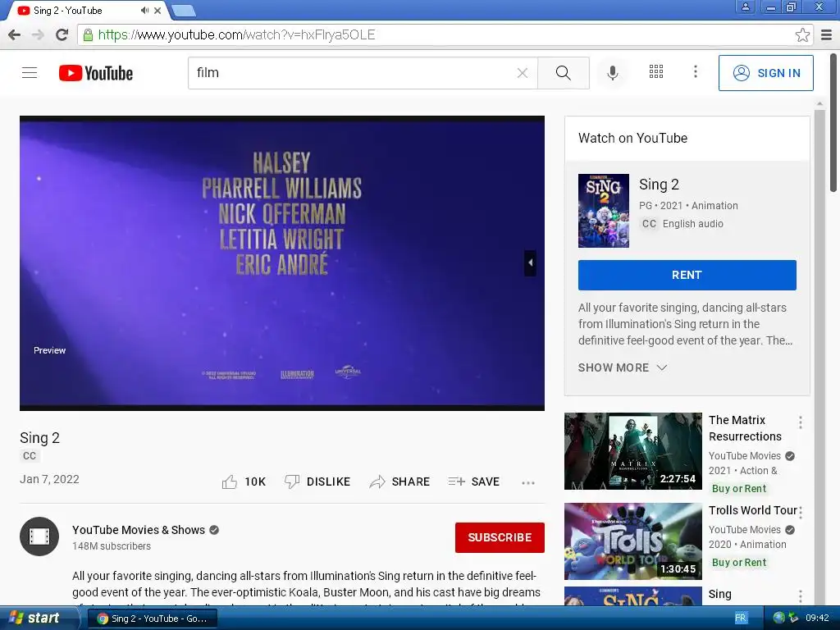Mute tab via speaker icon
This screenshot has width=840, height=630.
click(x=144, y=10)
